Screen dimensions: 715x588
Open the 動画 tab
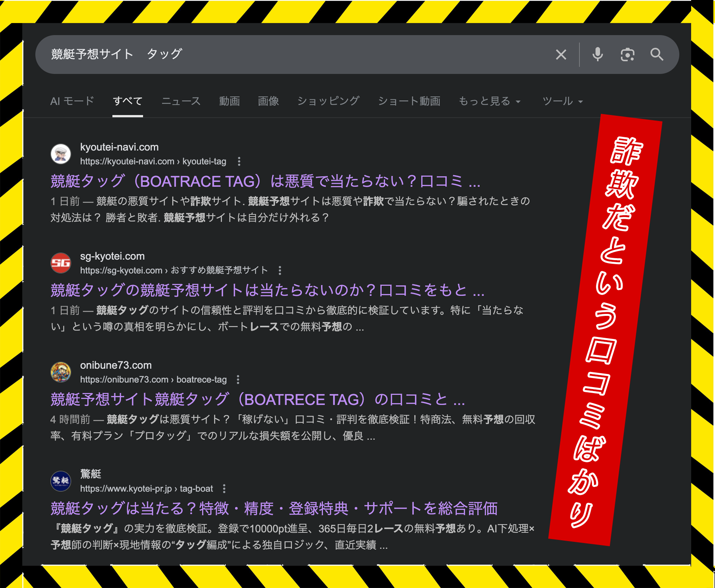click(229, 101)
